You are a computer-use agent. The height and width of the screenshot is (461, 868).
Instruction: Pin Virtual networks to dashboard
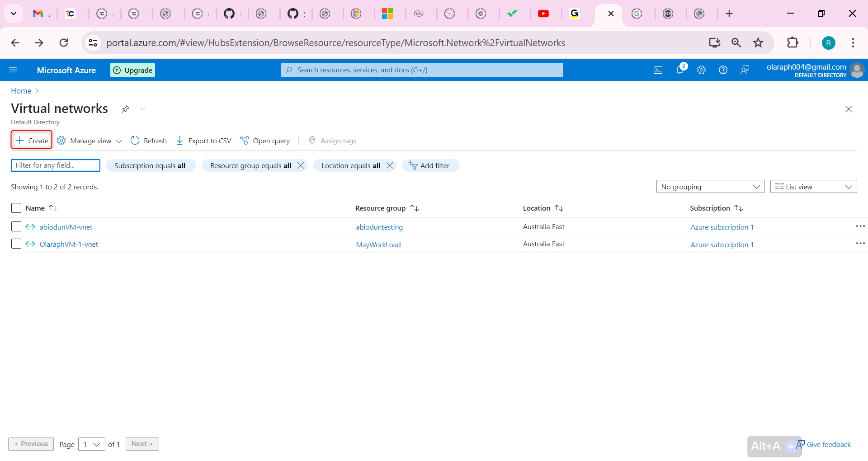click(x=125, y=109)
